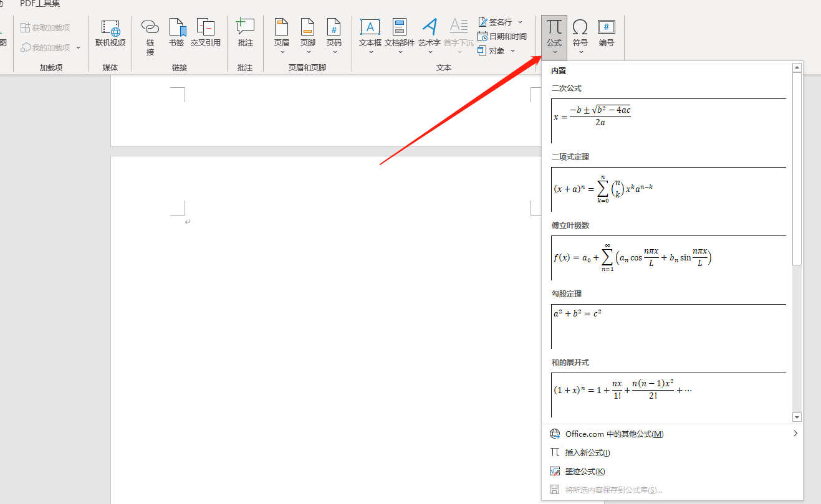
Task: Expand the 签名行 dropdown arrow
Action: pos(521,22)
